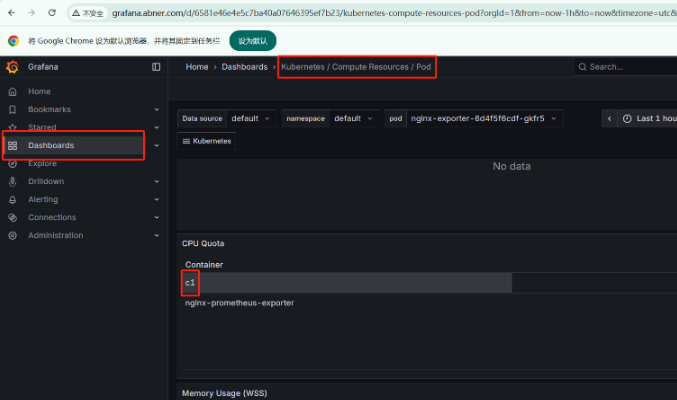Click the Memory Usage (WSS) panel title

coord(225,393)
